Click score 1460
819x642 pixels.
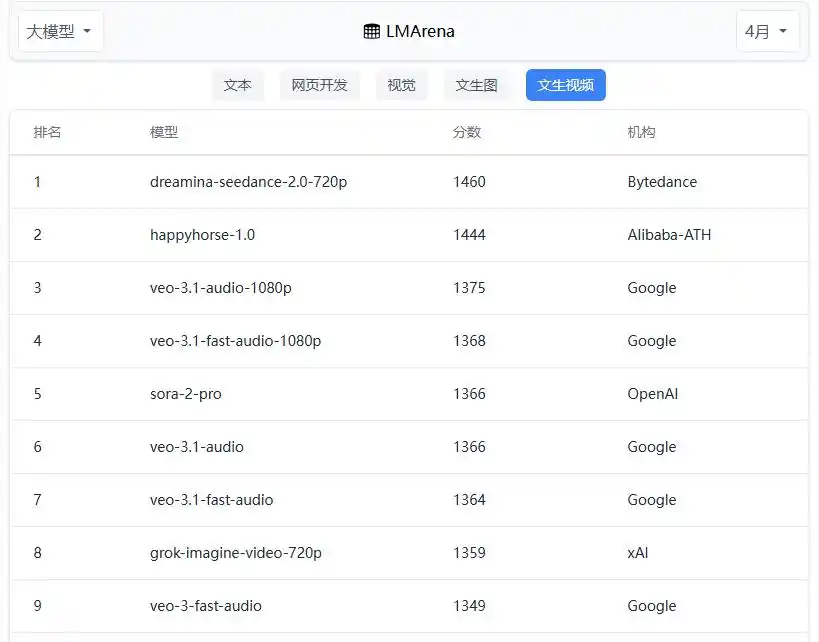coord(470,182)
